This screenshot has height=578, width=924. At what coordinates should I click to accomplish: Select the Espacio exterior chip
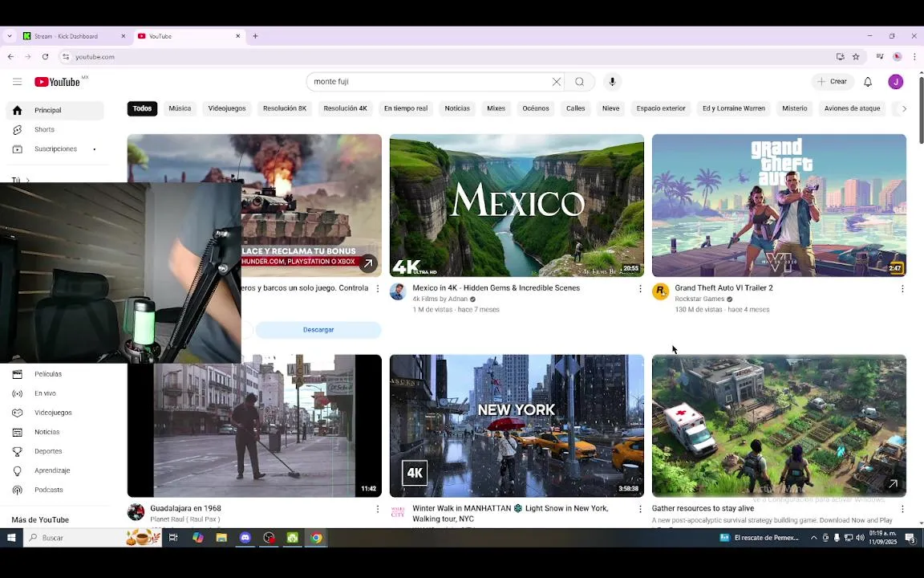point(661,108)
